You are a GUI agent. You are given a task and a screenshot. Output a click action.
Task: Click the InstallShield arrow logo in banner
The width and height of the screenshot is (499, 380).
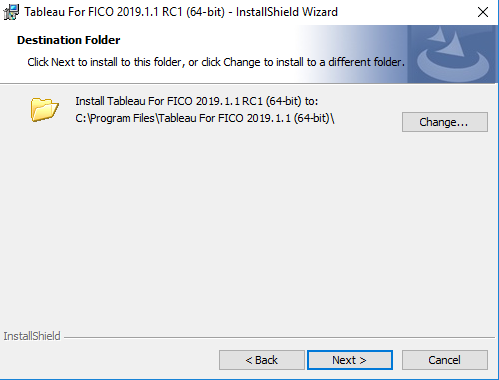[x=453, y=54]
